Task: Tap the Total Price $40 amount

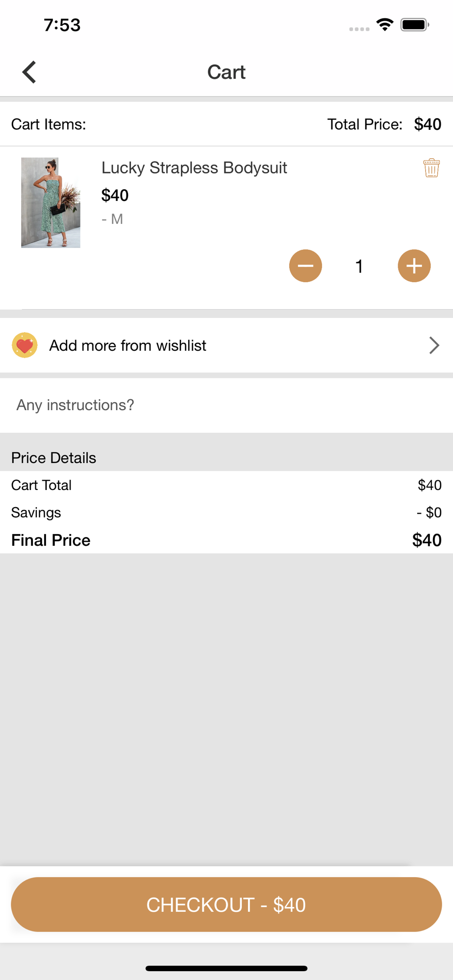Action: point(428,124)
